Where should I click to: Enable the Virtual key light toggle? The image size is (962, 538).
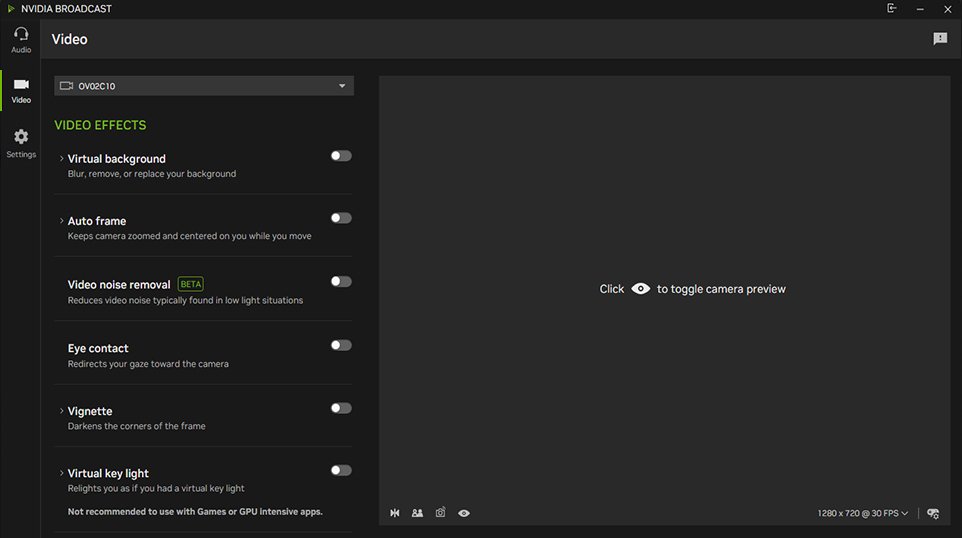click(341, 471)
